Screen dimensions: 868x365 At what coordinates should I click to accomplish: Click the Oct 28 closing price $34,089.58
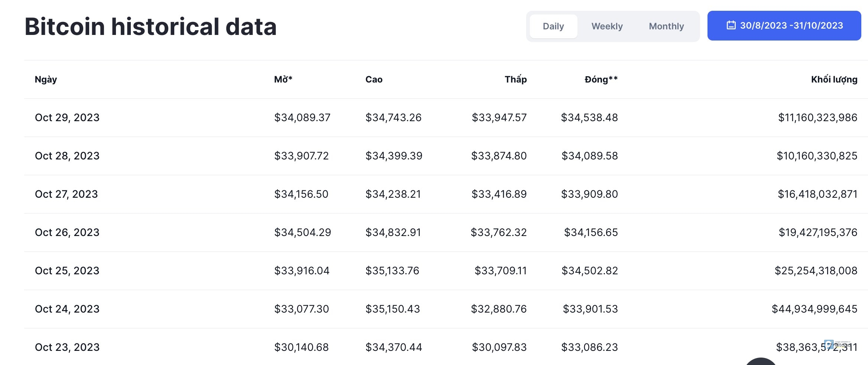[589, 156]
